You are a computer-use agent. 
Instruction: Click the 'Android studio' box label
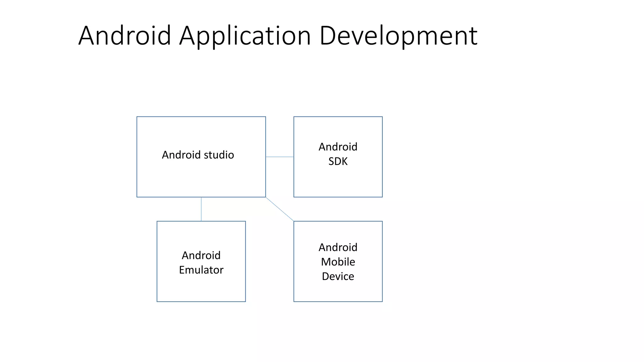point(198,155)
